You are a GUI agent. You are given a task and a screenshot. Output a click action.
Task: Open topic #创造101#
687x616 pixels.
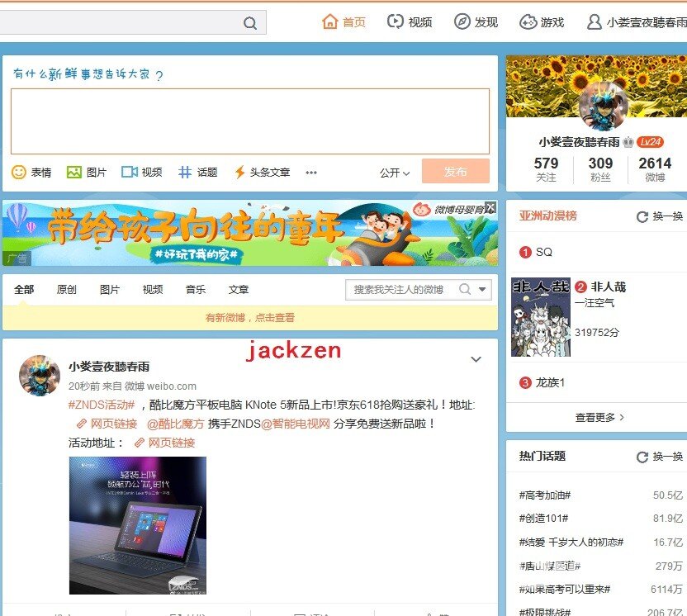coord(543,519)
